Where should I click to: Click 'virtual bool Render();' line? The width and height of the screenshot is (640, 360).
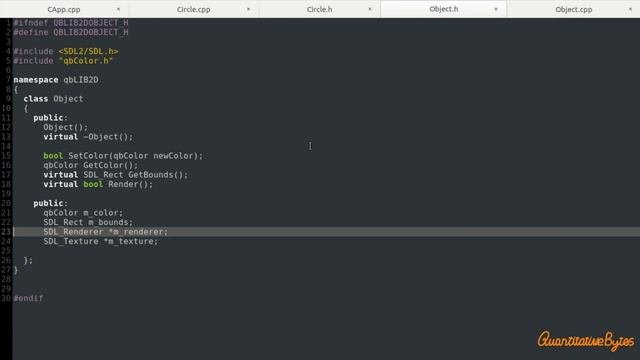pos(98,184)
